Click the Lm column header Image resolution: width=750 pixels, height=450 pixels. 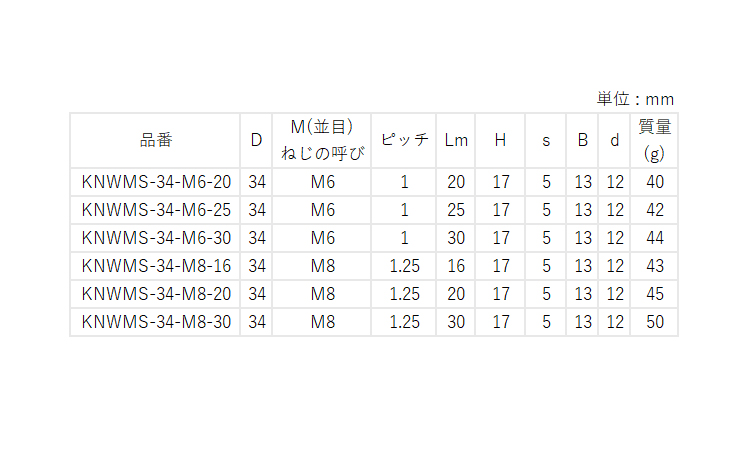point(456,140)
